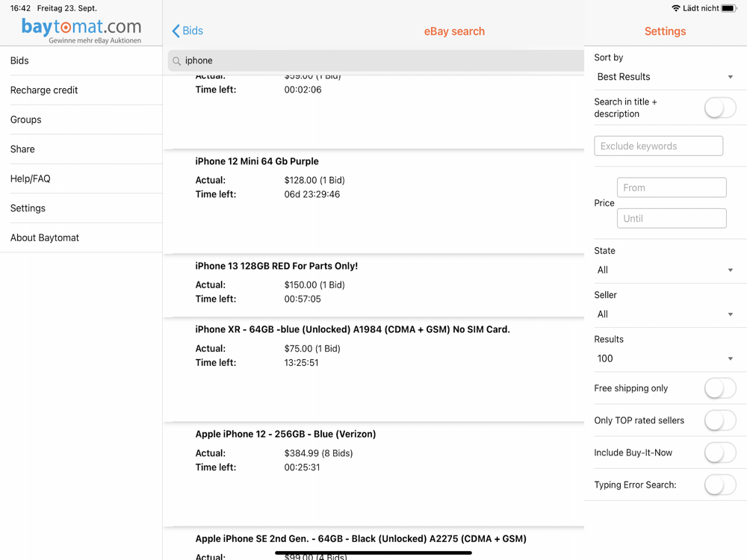The height and width of the screenshot is (560, 747).
Task: Go back to Bids
Action: (187, 31)
